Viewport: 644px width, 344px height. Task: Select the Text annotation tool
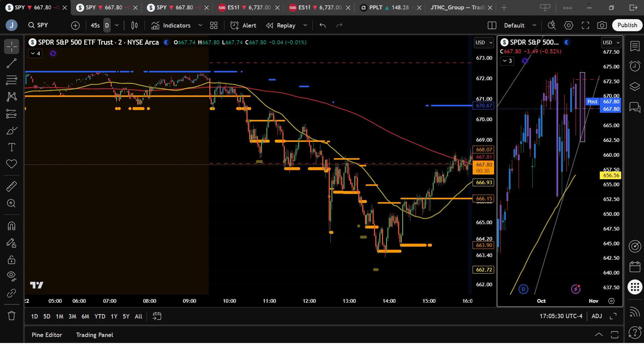[x=11, y=147]
